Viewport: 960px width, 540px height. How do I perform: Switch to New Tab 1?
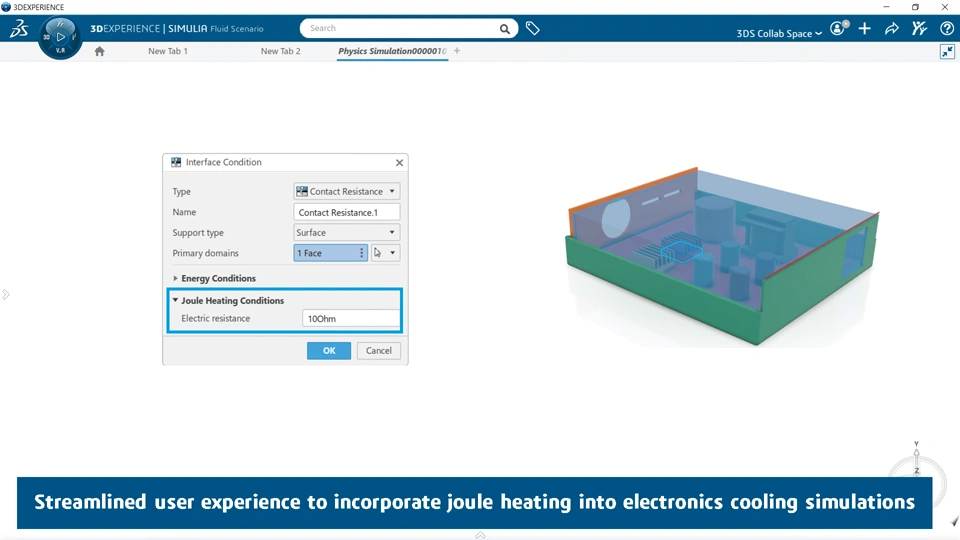[x=168, y=51]
